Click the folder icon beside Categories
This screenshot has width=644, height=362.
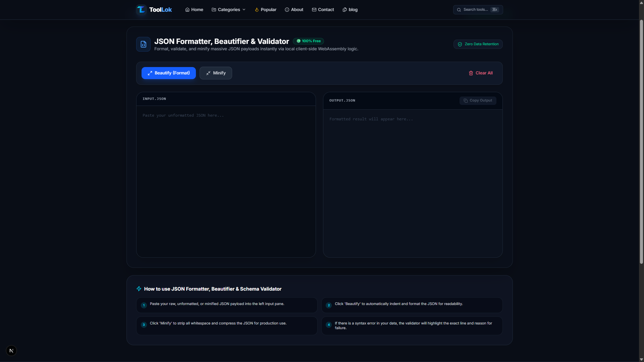[214, 10]
